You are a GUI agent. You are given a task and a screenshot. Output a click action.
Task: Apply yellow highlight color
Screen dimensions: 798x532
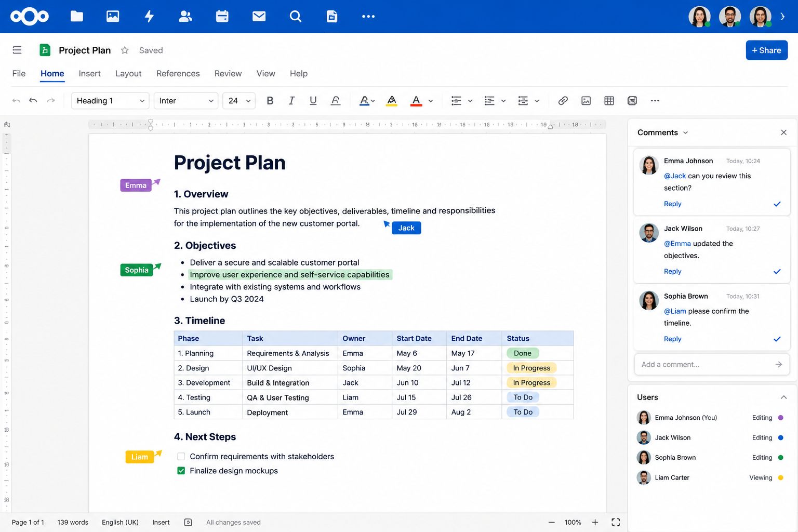click(392, 101)
